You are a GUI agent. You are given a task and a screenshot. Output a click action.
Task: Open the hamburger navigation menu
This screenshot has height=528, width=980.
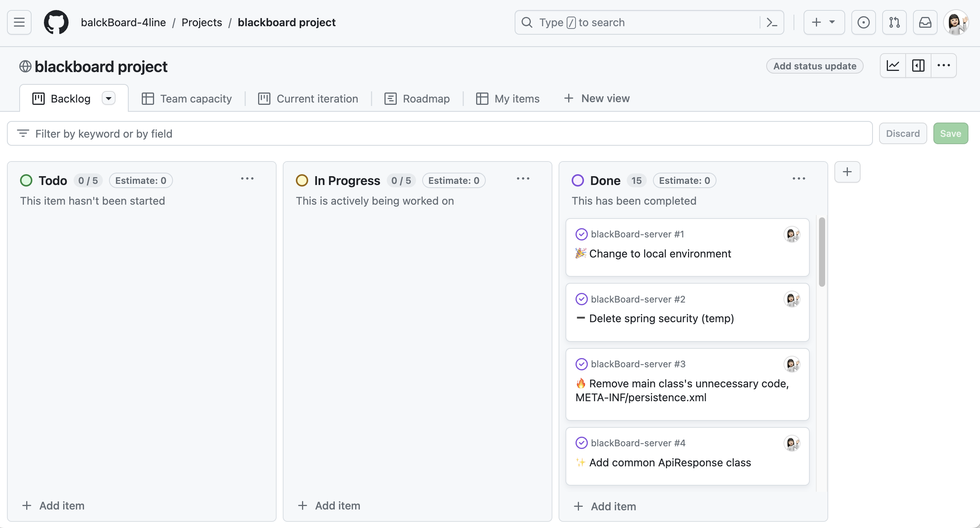19,22
